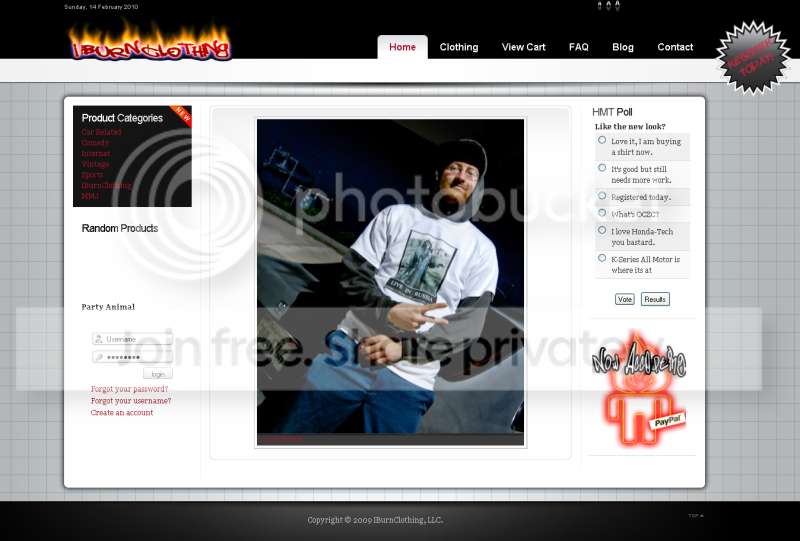Click the 'Product Categories' heading
This screenshot has height=541, width=800.
click(x=122, y=118)
